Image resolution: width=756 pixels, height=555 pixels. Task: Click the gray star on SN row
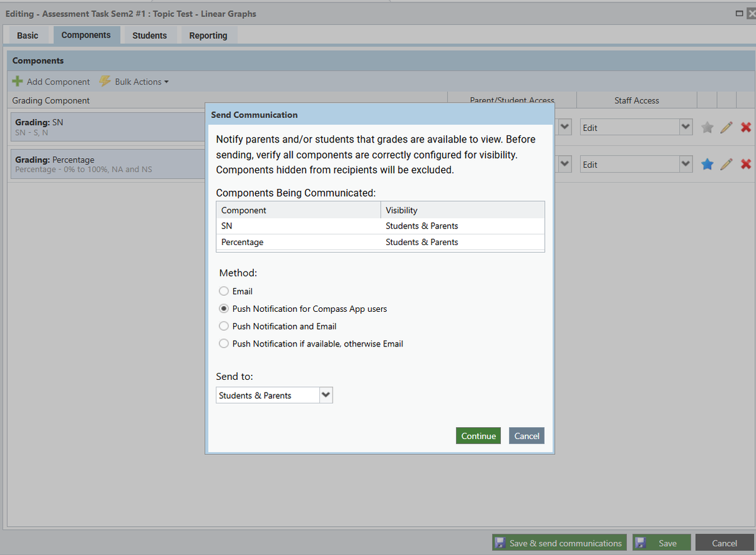click(707, 128)
